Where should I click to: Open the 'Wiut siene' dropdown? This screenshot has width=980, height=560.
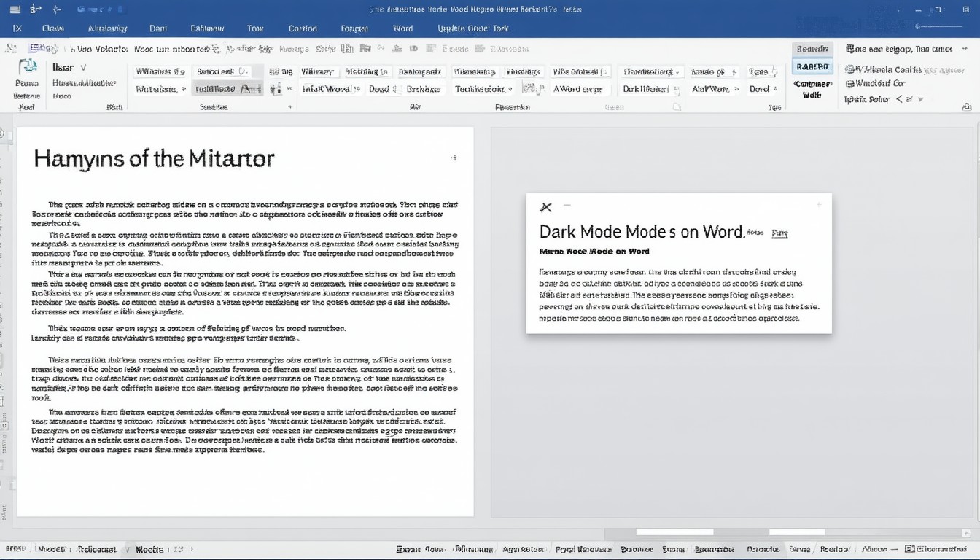pos(160,89)
